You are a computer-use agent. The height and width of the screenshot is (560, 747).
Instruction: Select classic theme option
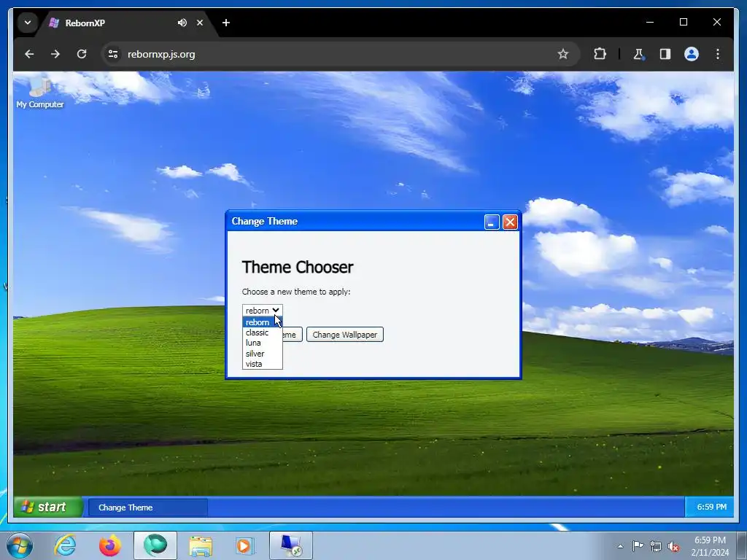[262, 332]
